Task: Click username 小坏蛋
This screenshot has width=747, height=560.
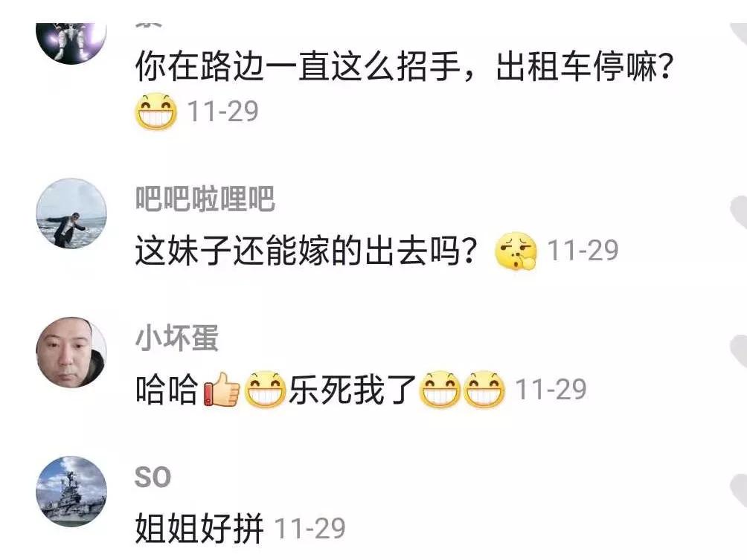Action: point(177,338)
